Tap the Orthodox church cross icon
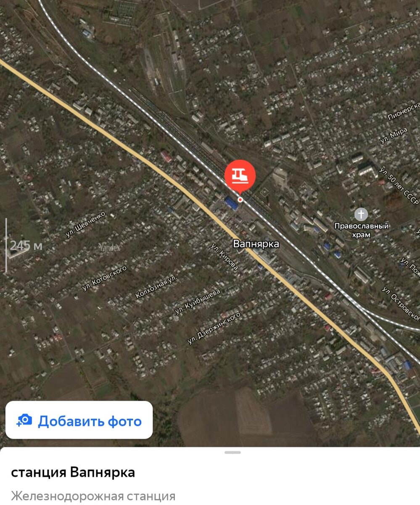The height and width of the screenshot is (505, 420). click(x=361, y=214)
